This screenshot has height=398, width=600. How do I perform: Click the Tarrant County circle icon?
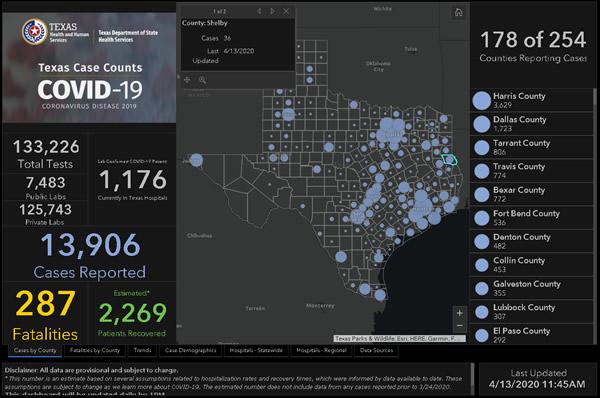(x=481, y=148)
